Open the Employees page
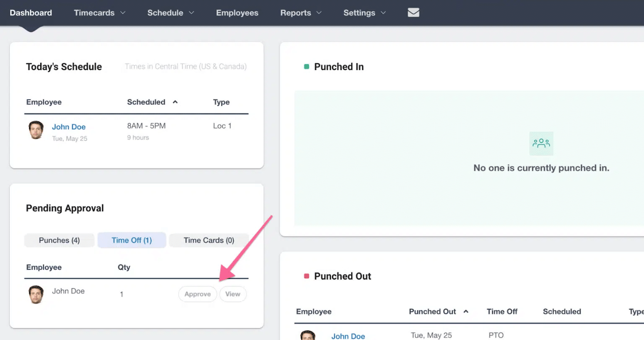 pos(237,13)
